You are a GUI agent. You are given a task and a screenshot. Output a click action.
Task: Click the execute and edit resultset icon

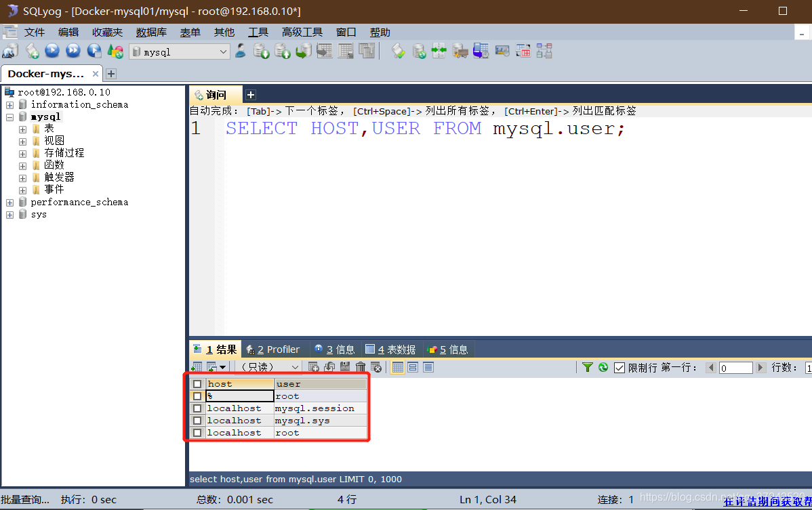94,51
